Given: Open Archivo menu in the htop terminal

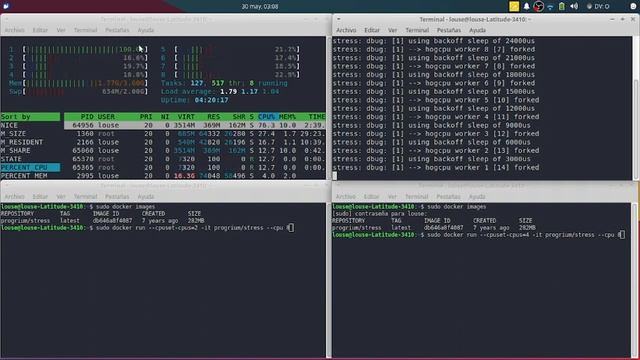Looking at the screenshot, I should coord(14,30).
